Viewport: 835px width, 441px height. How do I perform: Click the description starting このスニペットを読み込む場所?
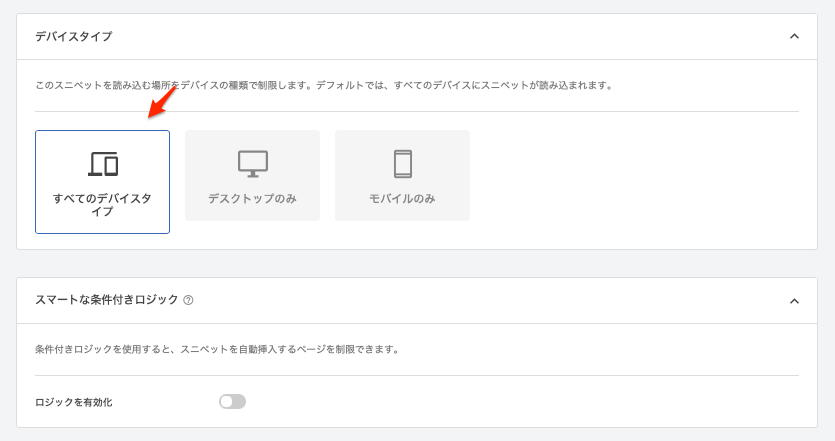[324, 85]
